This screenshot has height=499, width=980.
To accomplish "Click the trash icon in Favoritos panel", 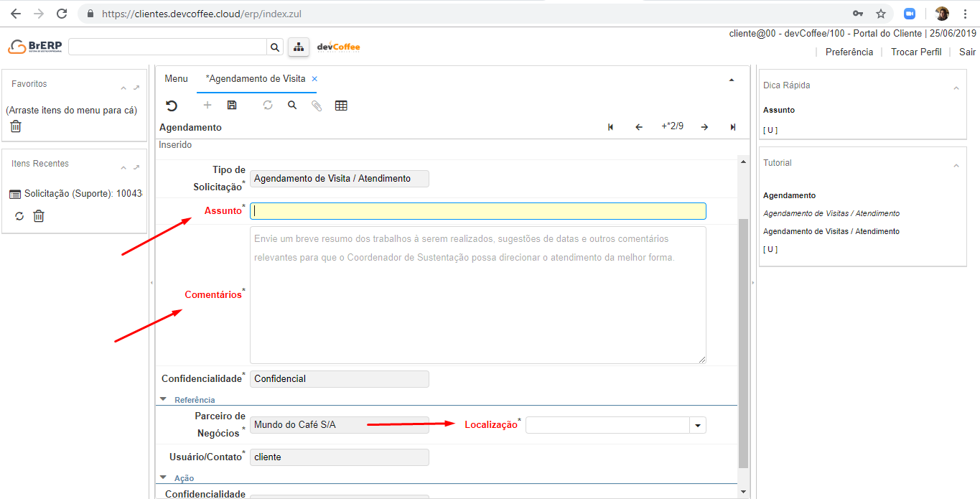I will [16, 126].
